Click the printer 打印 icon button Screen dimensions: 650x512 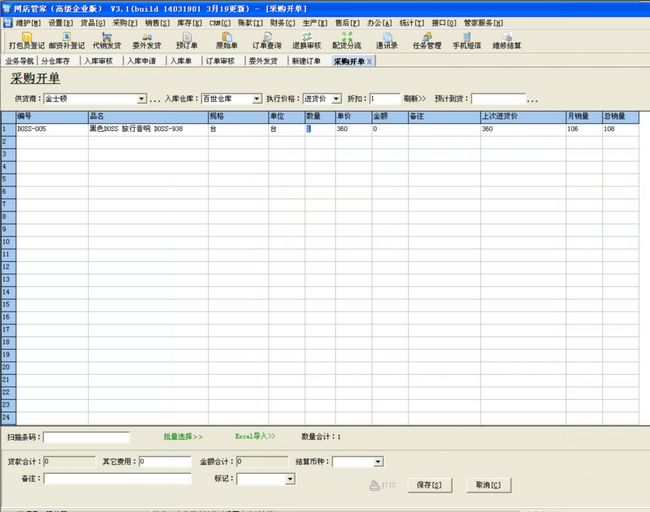pyautogui.click(x=383, y=485)
